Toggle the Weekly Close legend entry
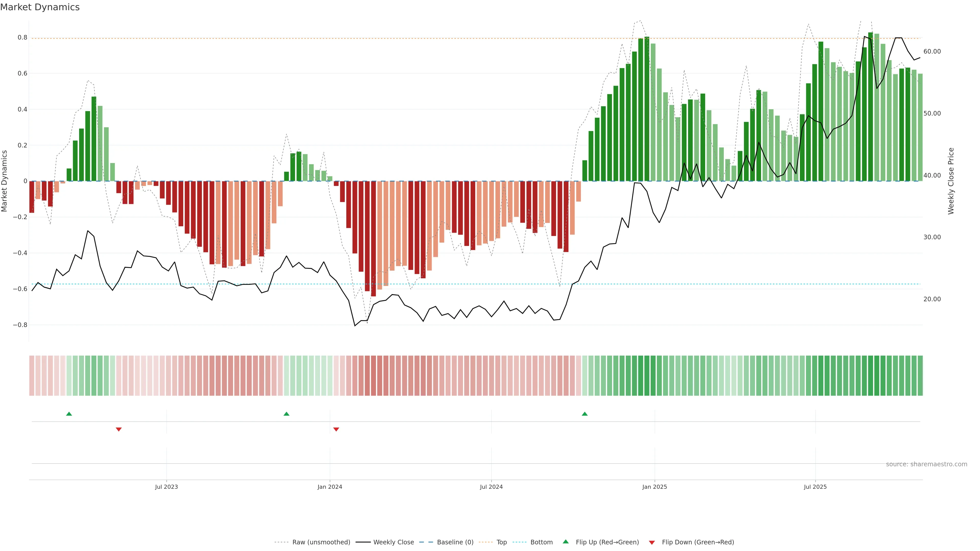The height and width of the screenshot is (551, 980). click(x=393, y=542)
